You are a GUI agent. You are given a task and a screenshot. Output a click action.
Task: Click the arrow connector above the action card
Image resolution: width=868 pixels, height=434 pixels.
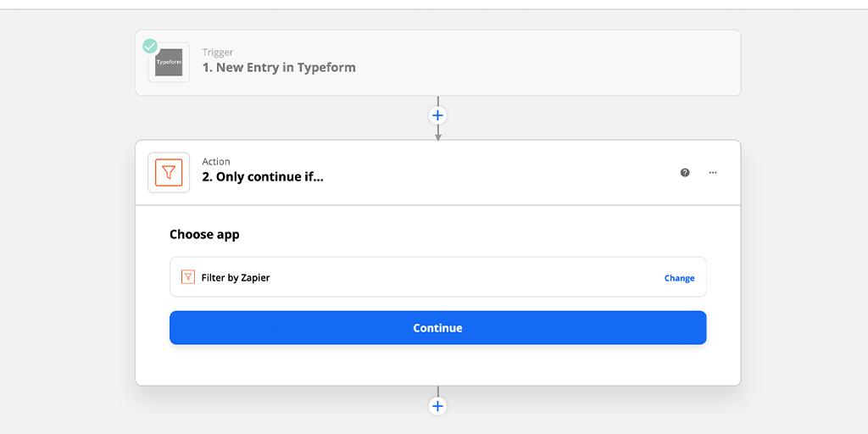[x=438, y=133]
